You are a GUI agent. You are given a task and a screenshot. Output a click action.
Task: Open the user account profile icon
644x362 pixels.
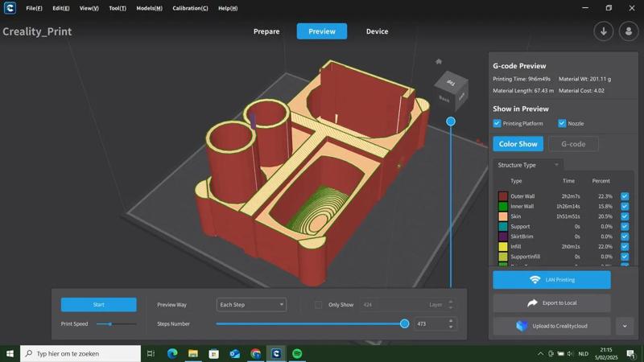629,31
